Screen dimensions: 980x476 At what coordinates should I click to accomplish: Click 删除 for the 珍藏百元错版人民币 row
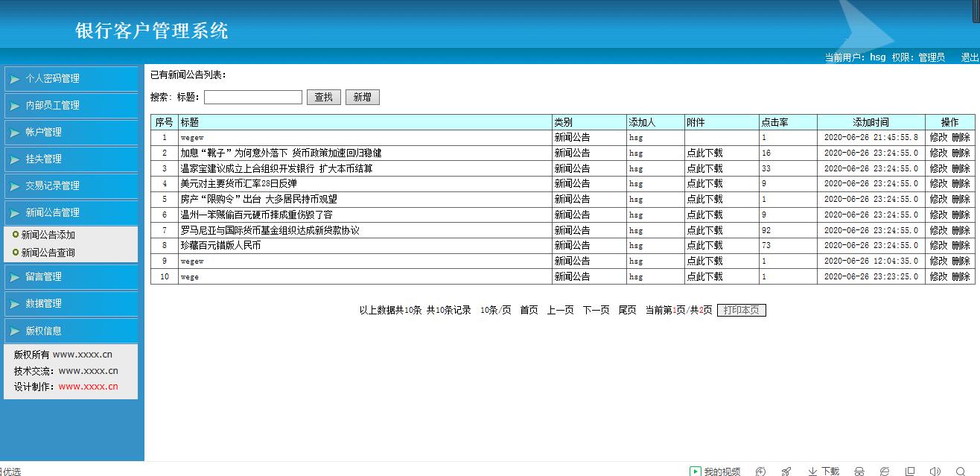point(961,245)
